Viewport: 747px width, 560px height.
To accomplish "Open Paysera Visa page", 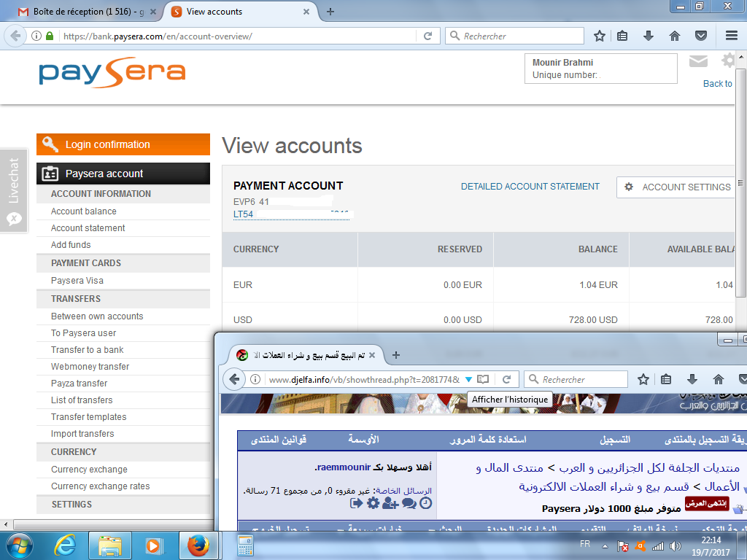I will pos(77,281).
